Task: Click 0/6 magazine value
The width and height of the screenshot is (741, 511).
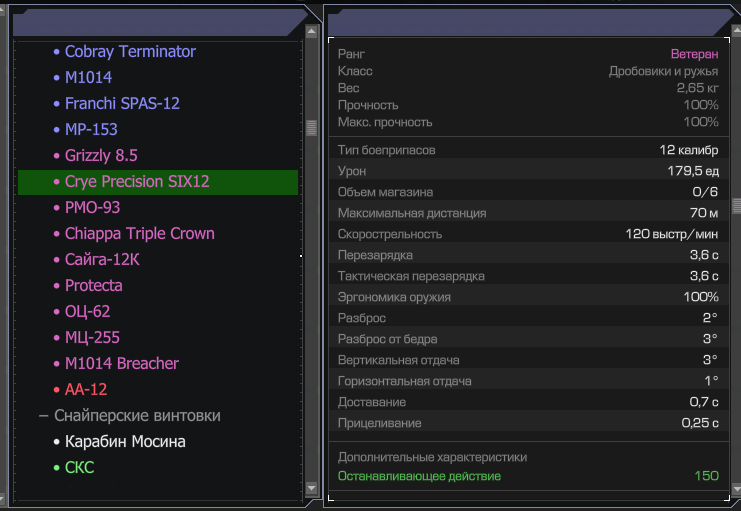Action: coord(705,191)
